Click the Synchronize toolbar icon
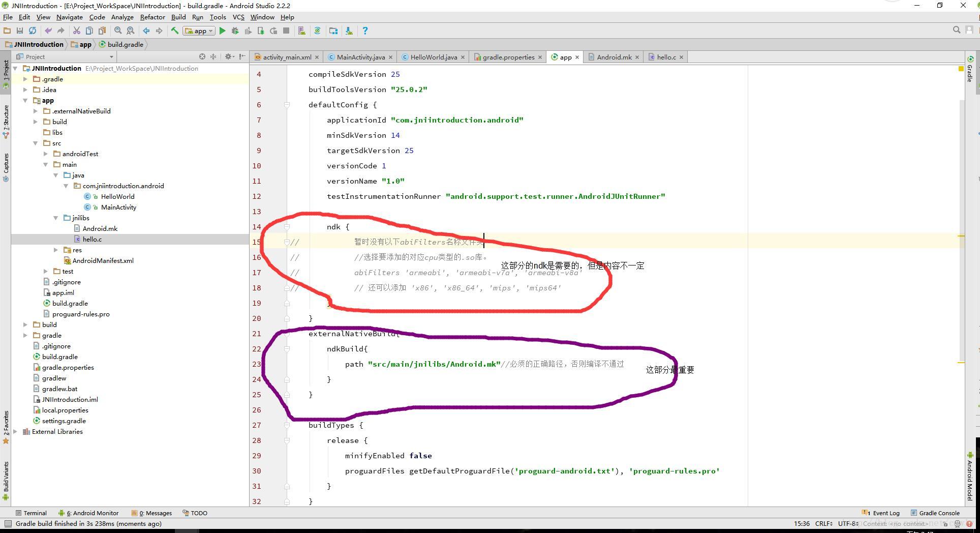 (x=33, y=31)
